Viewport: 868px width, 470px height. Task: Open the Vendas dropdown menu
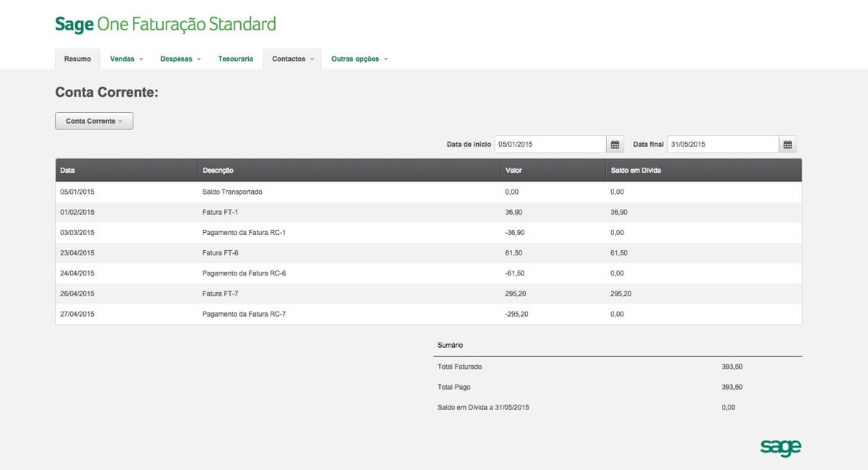[x=127, y=59]
